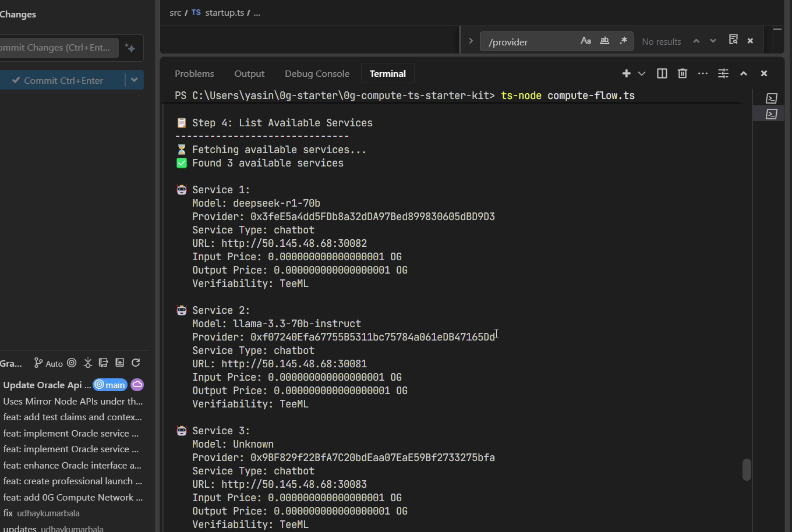Screen dimensions: 792x532
Task: Open the terminal panel settings sliders icon
Action: click(x=723, y=73)
